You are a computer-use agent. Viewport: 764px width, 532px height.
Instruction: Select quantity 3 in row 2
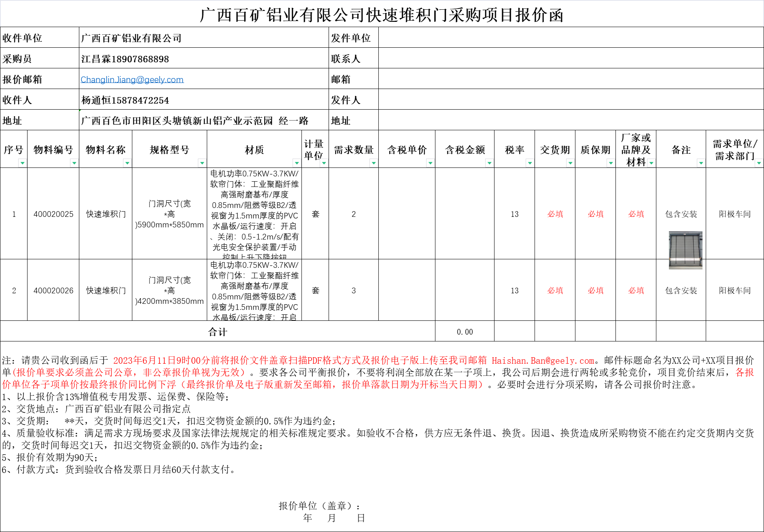click(354, 290)
